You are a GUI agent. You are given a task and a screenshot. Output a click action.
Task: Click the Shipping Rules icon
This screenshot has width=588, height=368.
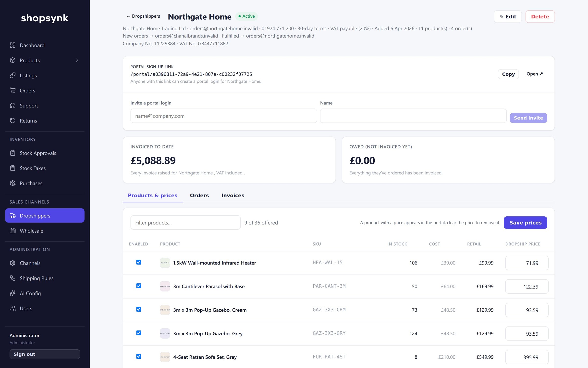pos(13,278)
